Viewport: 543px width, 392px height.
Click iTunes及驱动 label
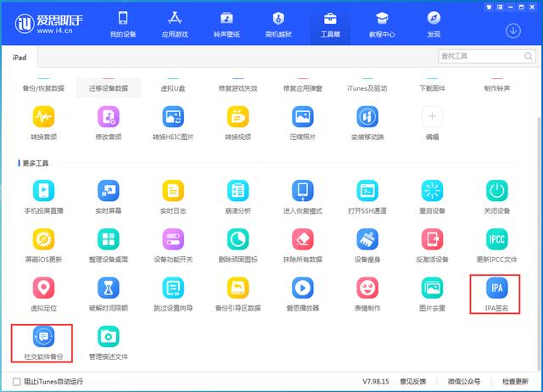tap(367, 88)
